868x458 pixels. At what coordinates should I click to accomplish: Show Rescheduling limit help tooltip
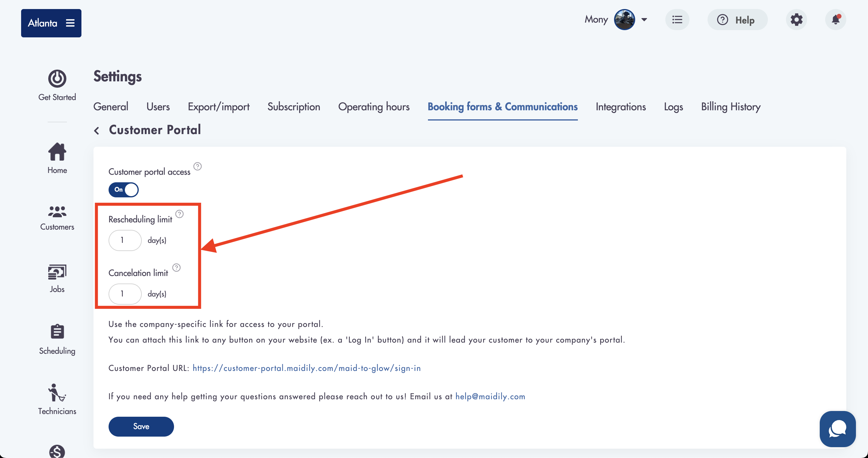coord(179,214)
